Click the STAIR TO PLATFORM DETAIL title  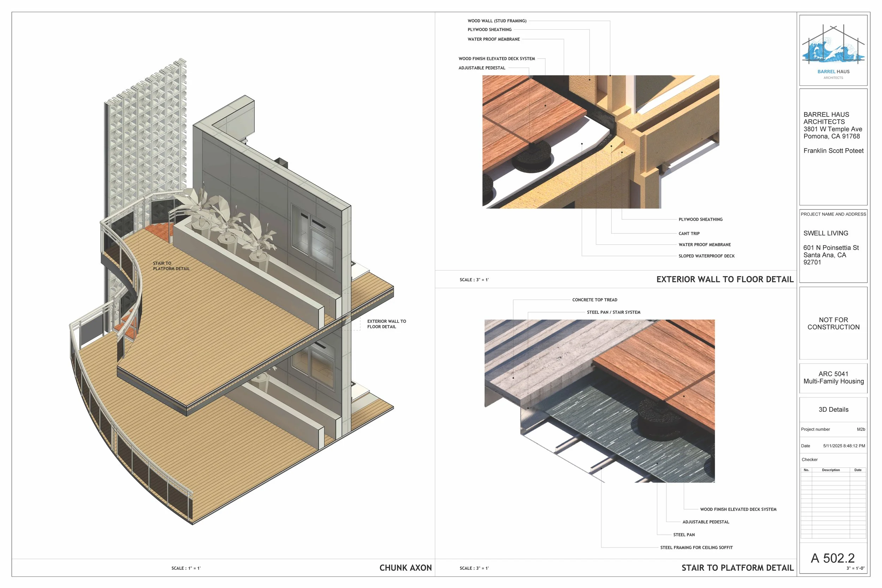[x=737, y=568]
